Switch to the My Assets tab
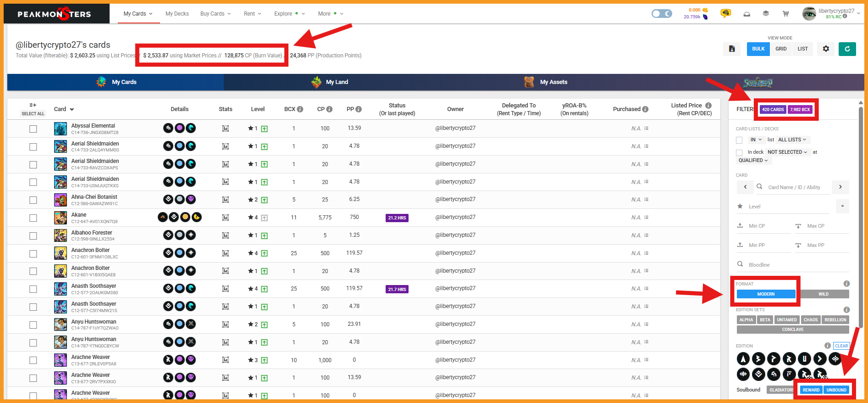The width and height of the screenshot is (868, 403). [546, 82]
